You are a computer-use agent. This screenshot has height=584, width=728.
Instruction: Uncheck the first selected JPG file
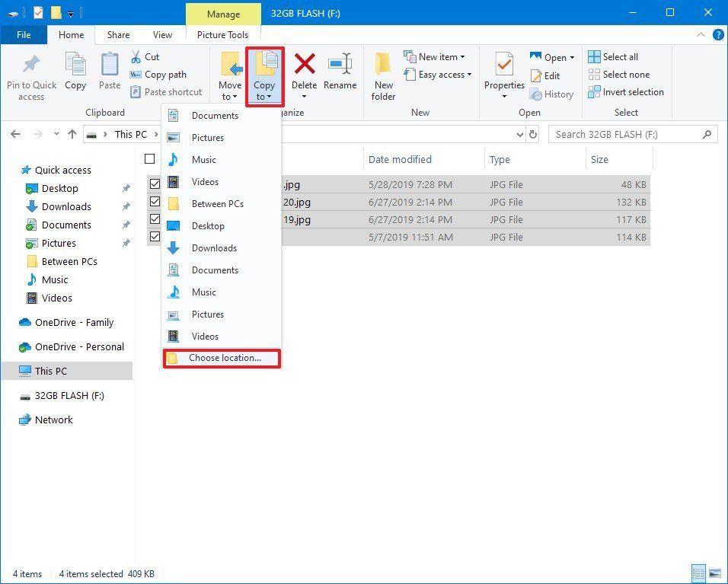point(154,183)
